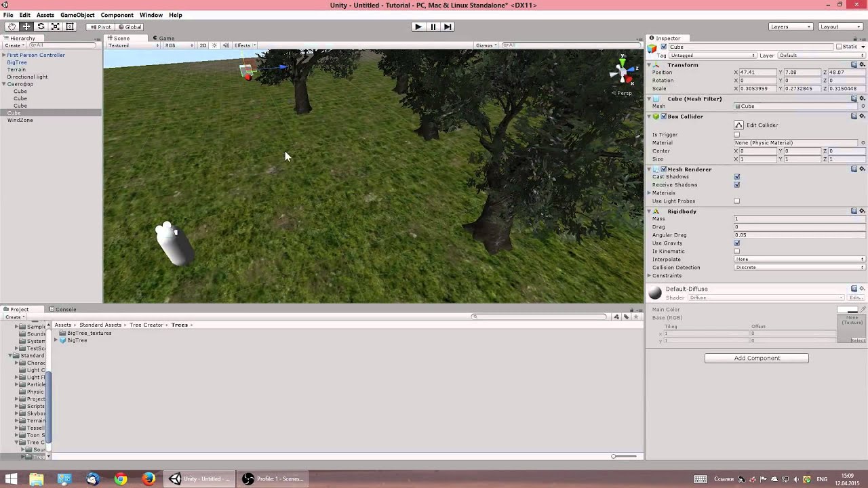Toggle scene lighting sun icon
The image size is (868, 488).
coord(214,45)
